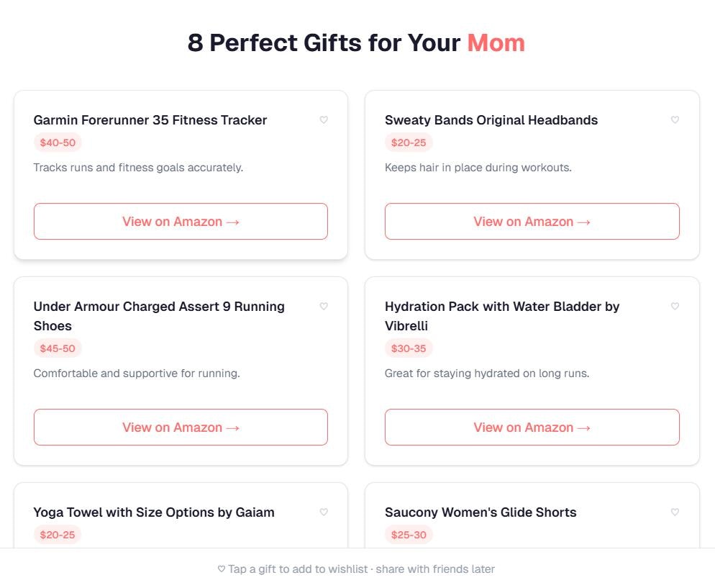Click the heart symbol in the footer tip
The height and width of the screenshot is (588, 715).
[220, 569]
